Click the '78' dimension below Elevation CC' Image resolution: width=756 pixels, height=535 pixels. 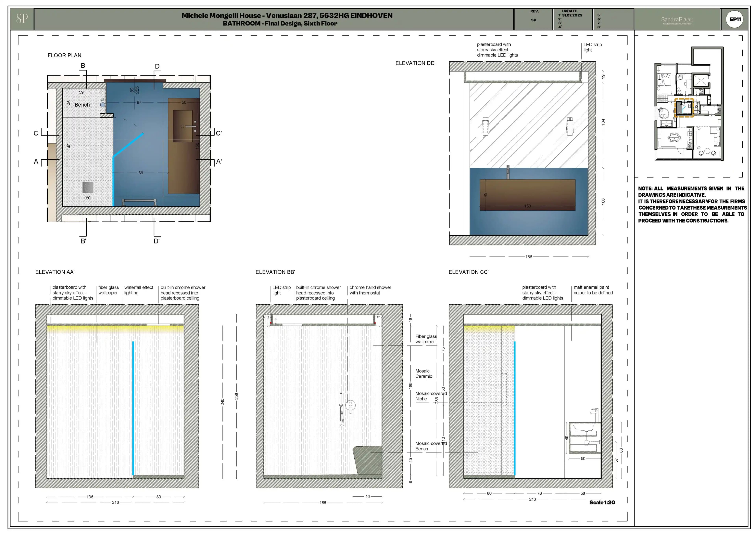(x=539, y=493)
